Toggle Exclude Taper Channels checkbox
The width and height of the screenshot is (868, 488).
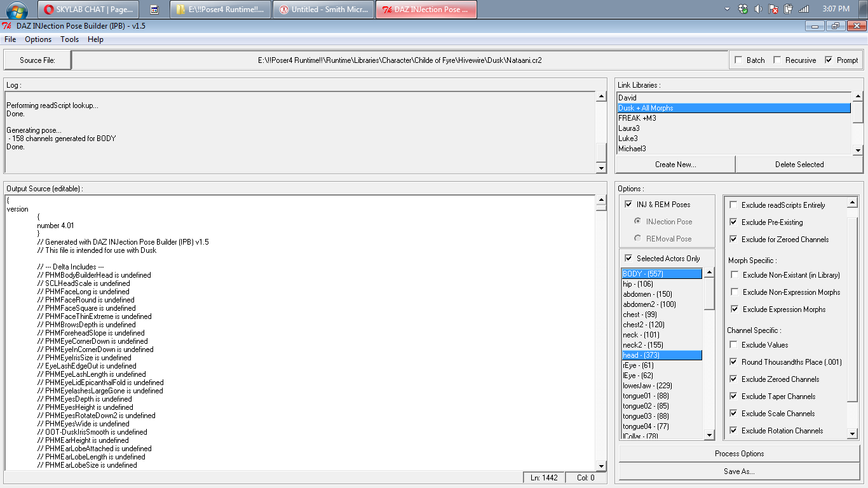point(733,396)
